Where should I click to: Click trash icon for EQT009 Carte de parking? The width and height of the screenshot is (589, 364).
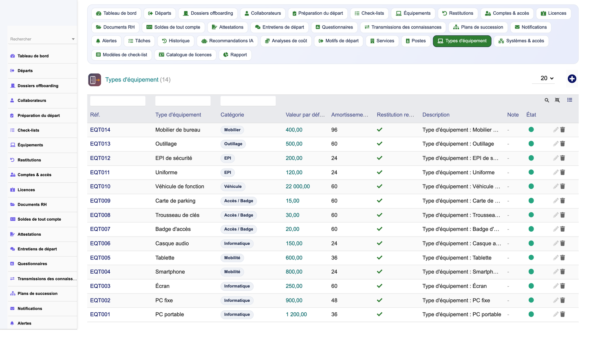coord(563,201)
